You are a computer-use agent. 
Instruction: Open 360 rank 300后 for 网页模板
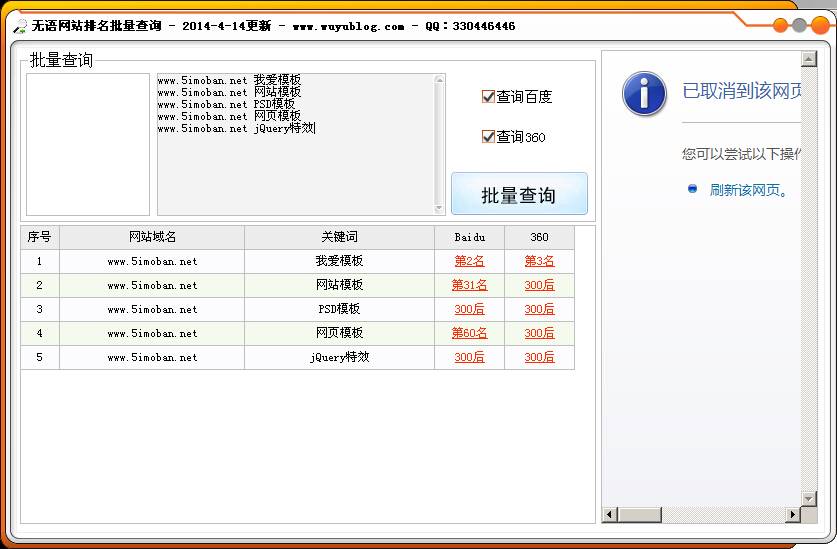[539, 333]
